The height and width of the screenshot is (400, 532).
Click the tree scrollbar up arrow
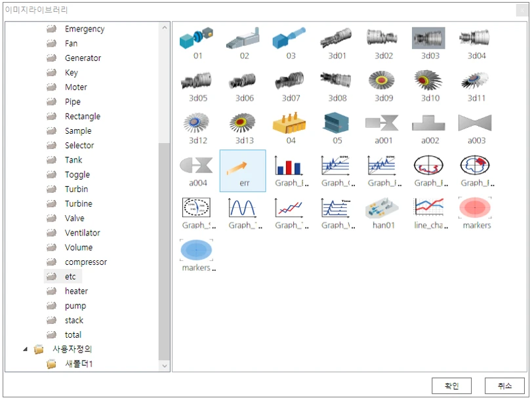[x=164, y=28]
